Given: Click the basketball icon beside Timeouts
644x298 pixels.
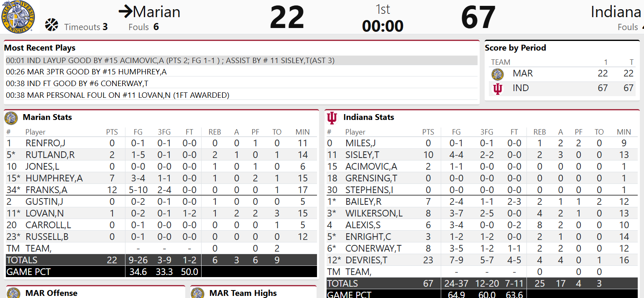Looking at the screenshot, I should coord(52,25).
